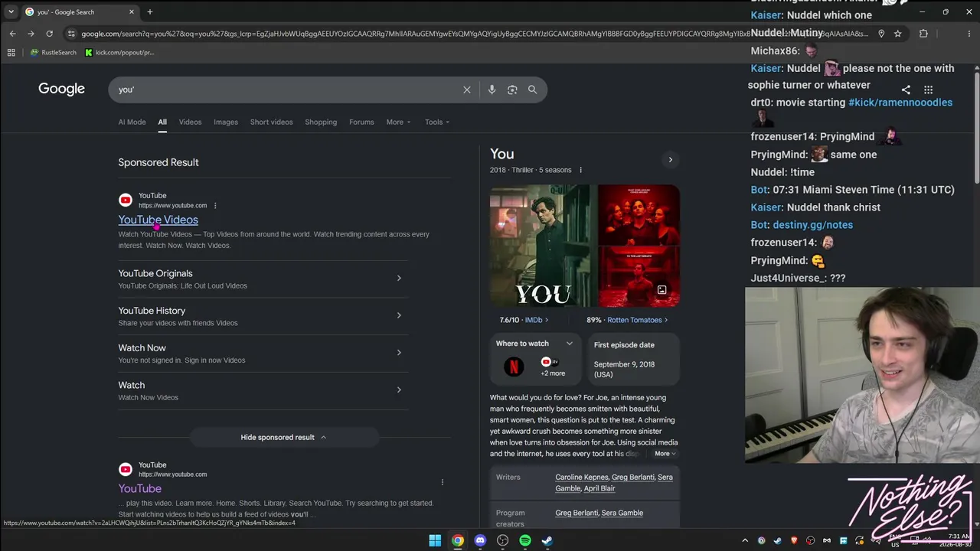
Task: Open Discord from the taskbar
Action: pyautogui.click(x=480, y=540)
